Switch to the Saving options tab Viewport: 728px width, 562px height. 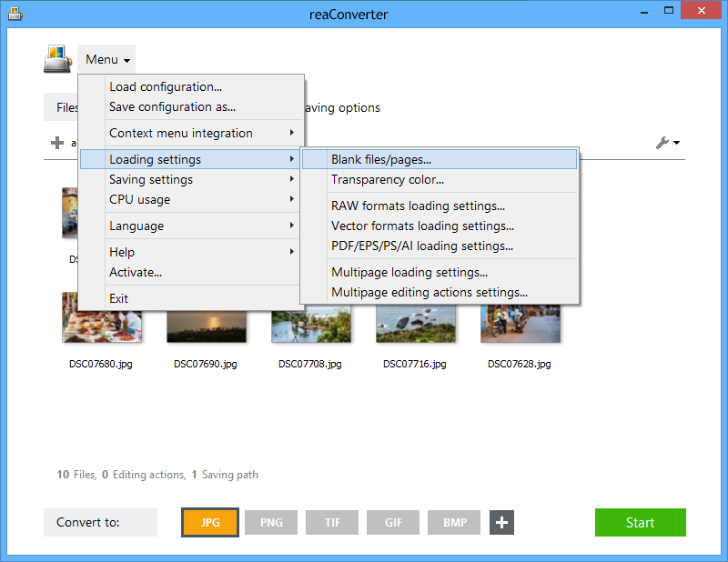[343, 107]
